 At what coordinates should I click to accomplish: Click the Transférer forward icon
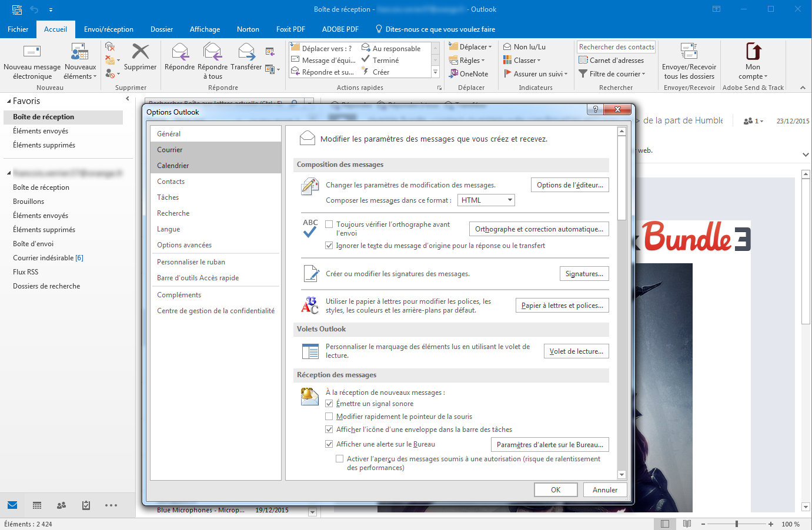[246, 52]
